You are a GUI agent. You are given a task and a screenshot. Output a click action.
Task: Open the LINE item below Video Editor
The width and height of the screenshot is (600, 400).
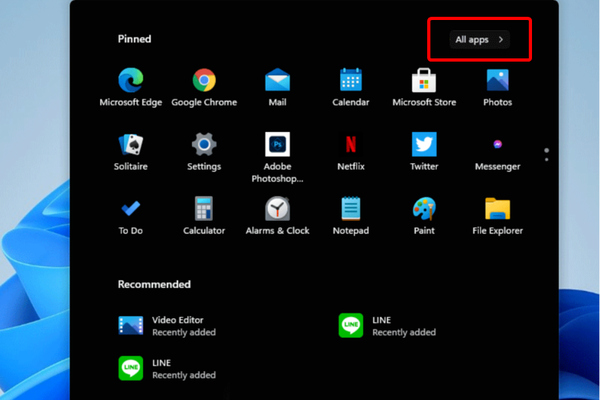click(x=167, y=369)
